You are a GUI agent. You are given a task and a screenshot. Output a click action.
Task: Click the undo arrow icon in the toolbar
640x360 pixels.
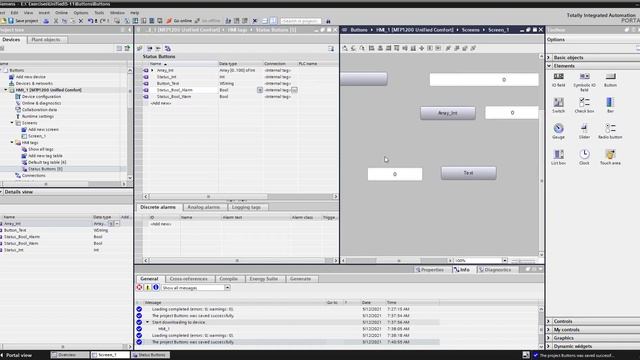(x=90, y=20)
